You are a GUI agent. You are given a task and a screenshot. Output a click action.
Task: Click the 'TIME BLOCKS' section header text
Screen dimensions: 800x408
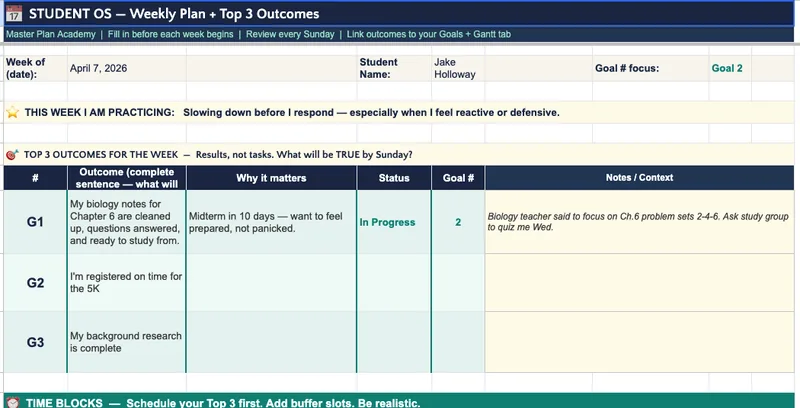click(x=64, y=403)
